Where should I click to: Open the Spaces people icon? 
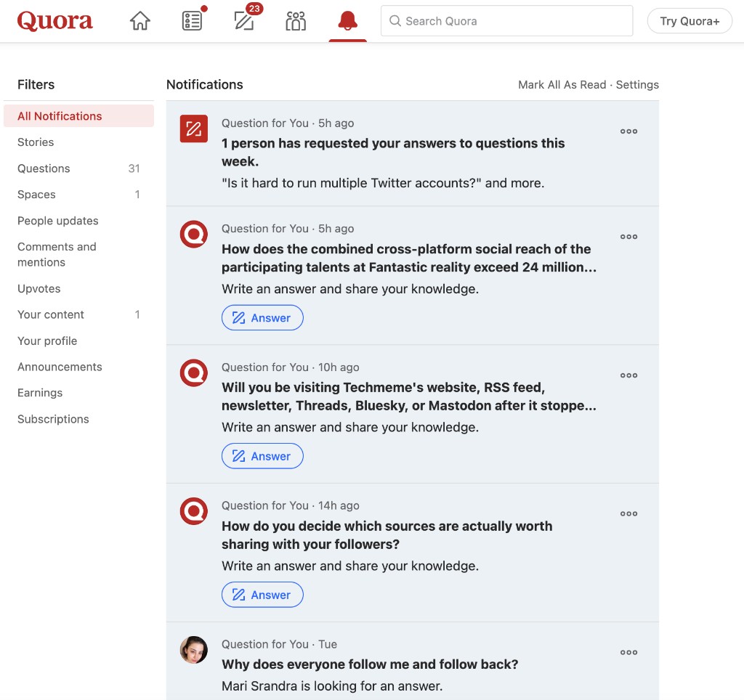pyautogui.click(x=296, y=21)
